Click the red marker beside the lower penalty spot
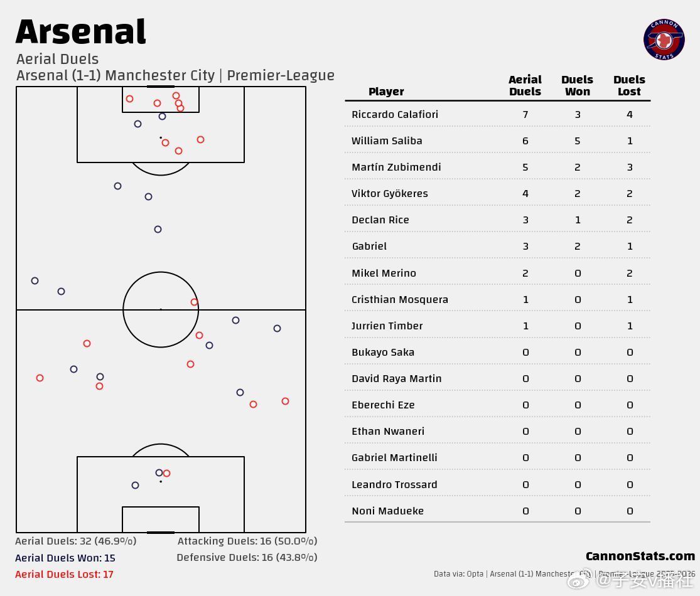The height and width of the screenshot is (596, 700). click(x=166, y=473)
